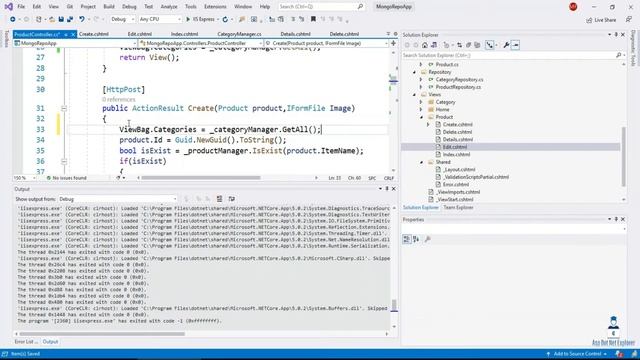Screen dimensions: 640x360
Task: Pin the Solution Explorer panel
Action: [616, 35]
